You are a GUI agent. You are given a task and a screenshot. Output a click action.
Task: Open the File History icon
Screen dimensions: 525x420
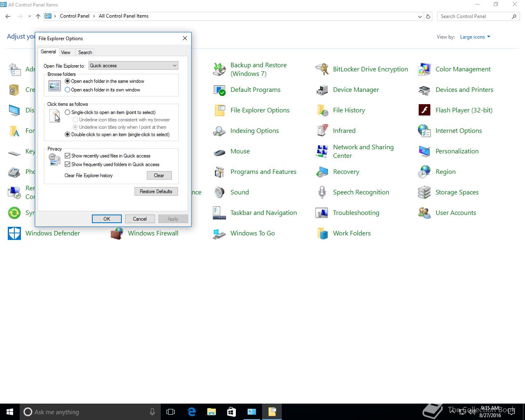tap(322, 110)
